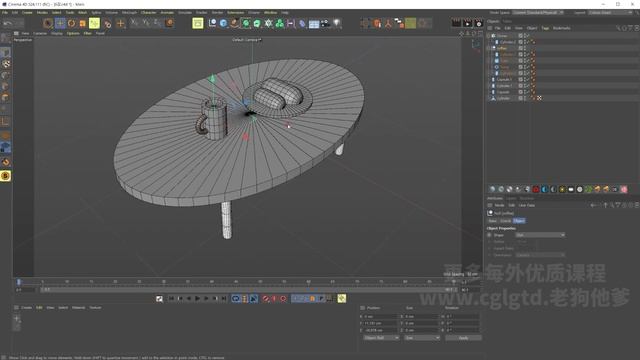Screen dimensions: 640x360
Task: Click the coordinate system icon
Action: [169, 23]
